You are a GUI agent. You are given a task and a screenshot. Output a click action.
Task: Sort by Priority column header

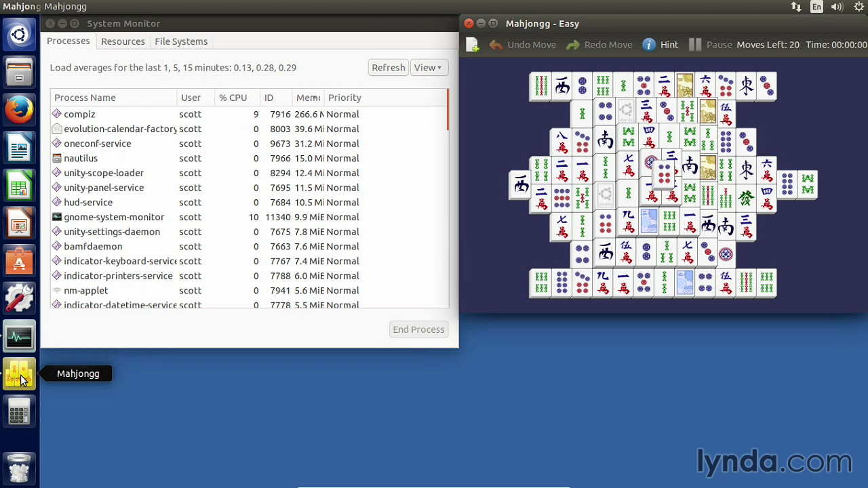(384, 98)
